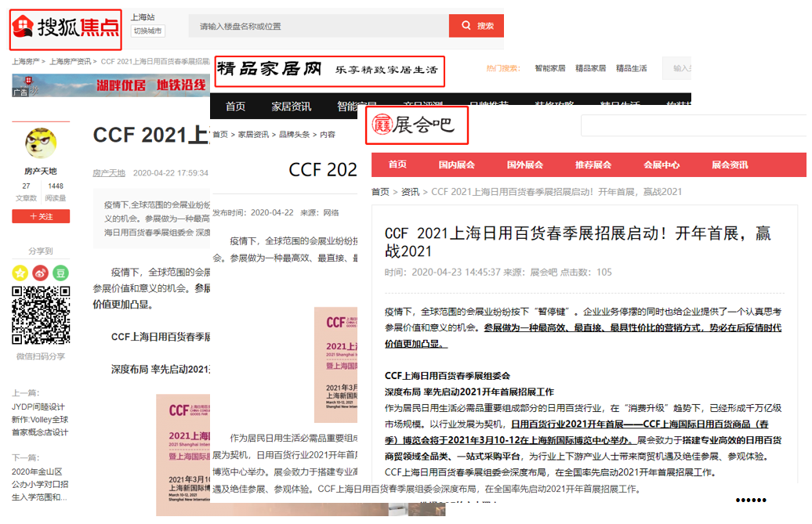Open 推荐展会 tab
812x524 pixels.
[x=593, y=164]
